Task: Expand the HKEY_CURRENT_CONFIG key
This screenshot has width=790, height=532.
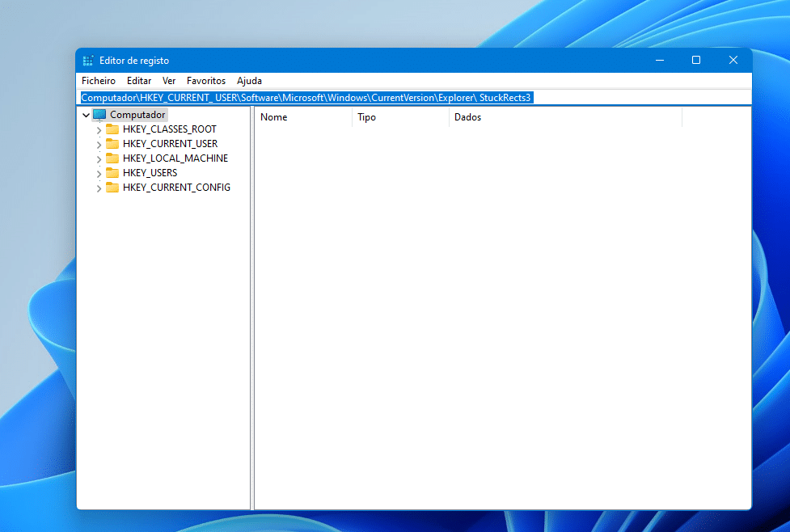Action: [x=99, y=188]
